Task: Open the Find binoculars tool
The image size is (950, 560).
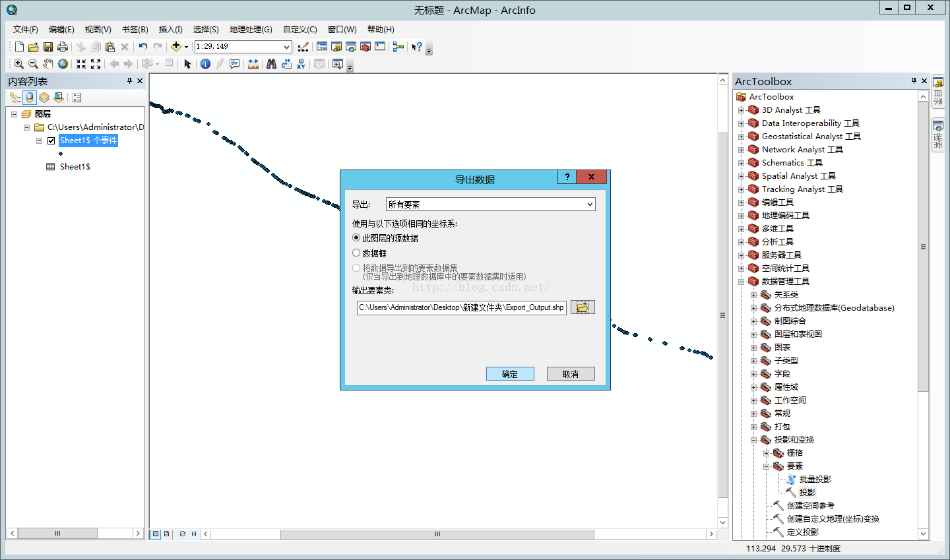Action: pyautogui.click(x=271, y=64)
